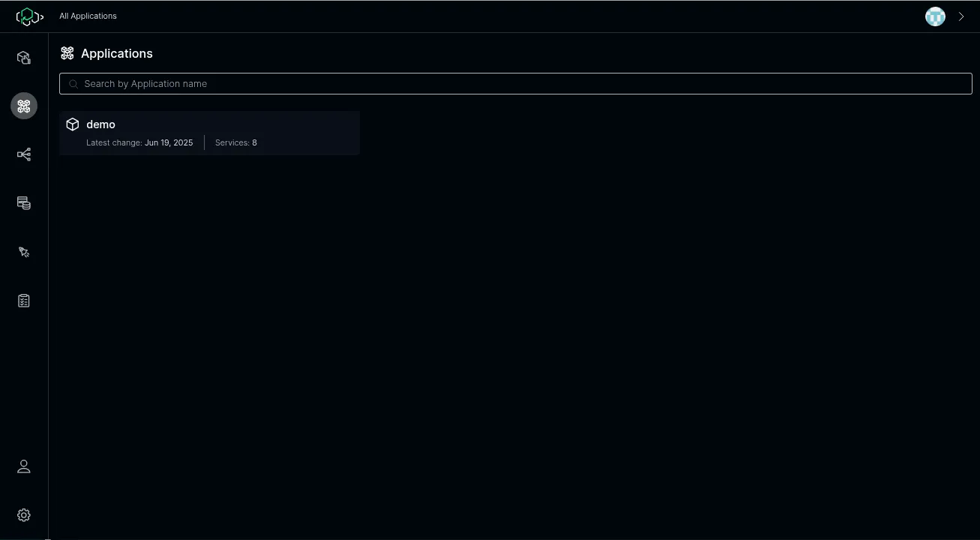Screen dimensions: 980x540
Task: Select the highlighted Applications sidebar icon
Action: [24, 106]
